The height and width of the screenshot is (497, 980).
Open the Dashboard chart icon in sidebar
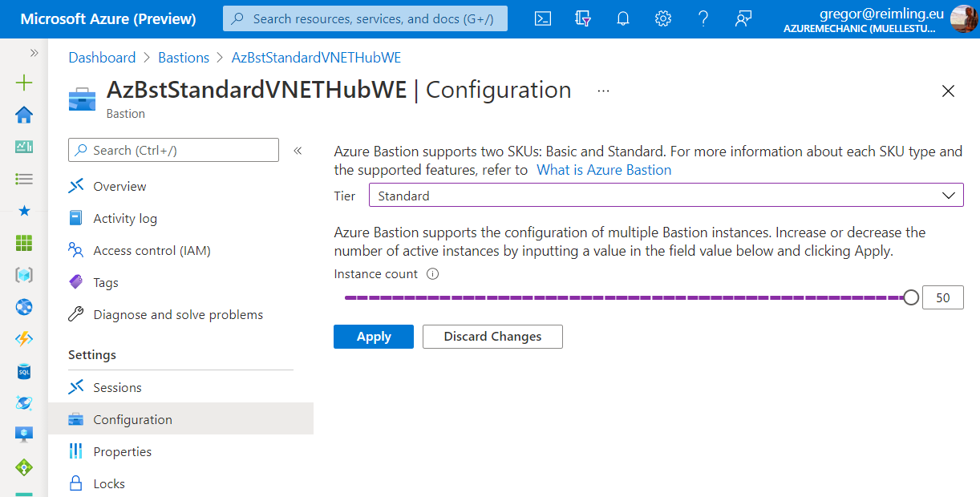click(x=24, y=147)
